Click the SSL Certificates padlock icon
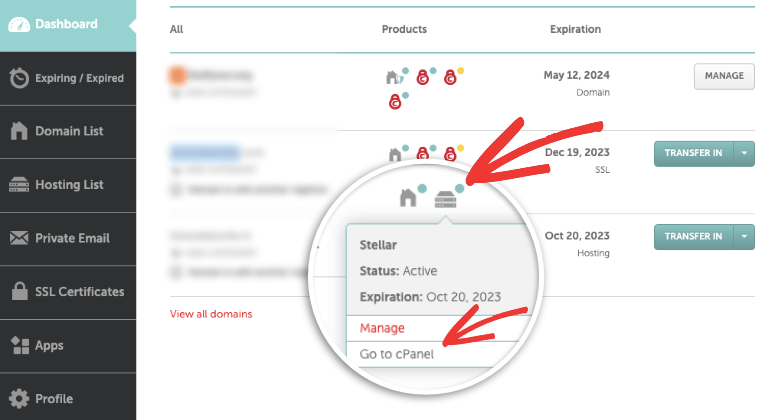 coord(20,291)
